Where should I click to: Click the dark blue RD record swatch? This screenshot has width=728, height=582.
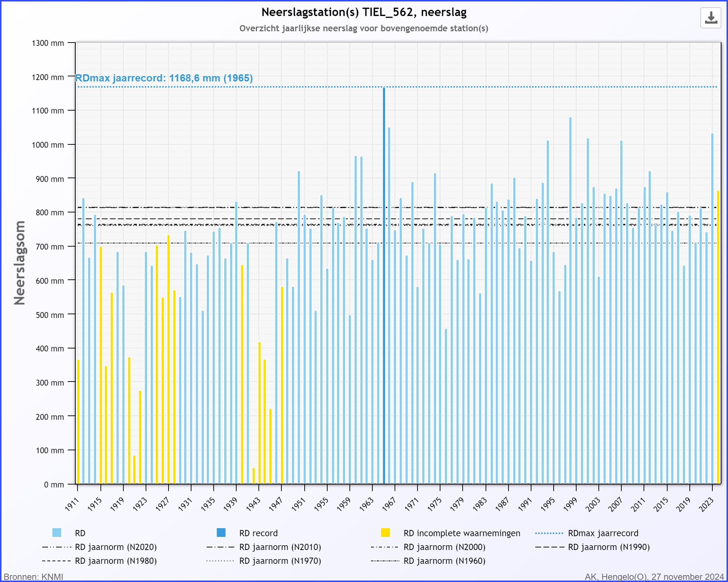click(x=221, y=533)
